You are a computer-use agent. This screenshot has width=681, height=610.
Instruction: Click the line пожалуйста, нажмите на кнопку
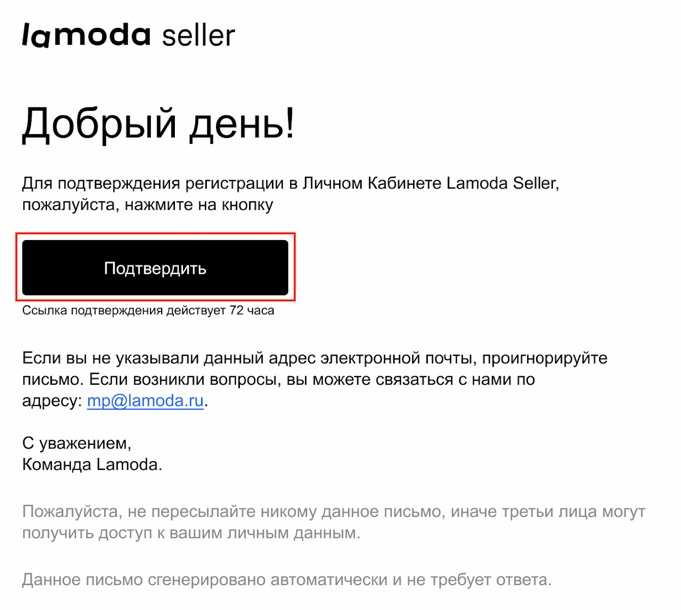click(147, 205)
